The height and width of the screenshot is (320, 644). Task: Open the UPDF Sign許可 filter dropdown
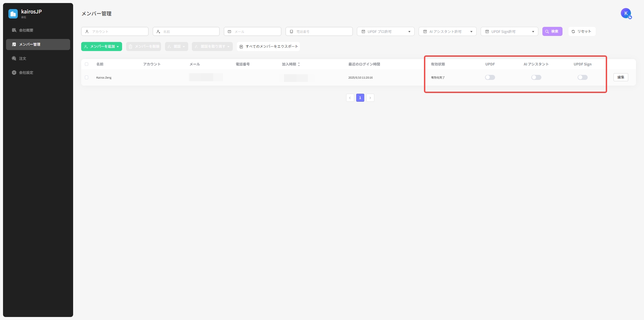(x=509, y=32)
